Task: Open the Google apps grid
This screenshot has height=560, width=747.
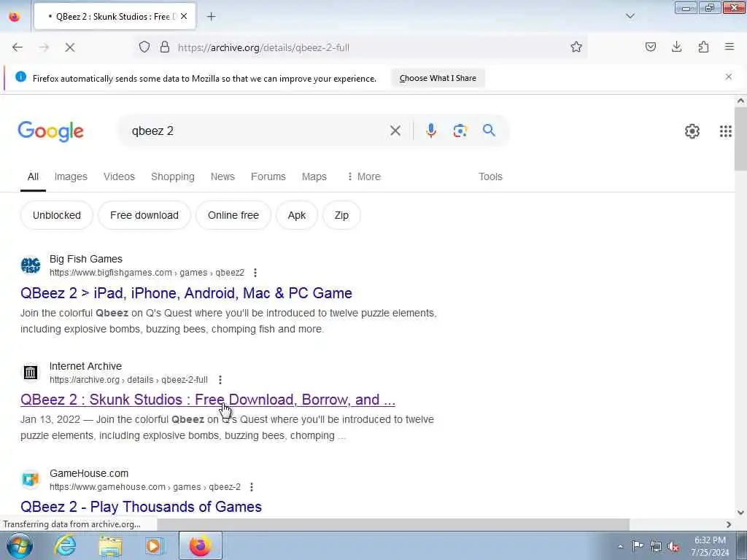Action: pos(726,131)
